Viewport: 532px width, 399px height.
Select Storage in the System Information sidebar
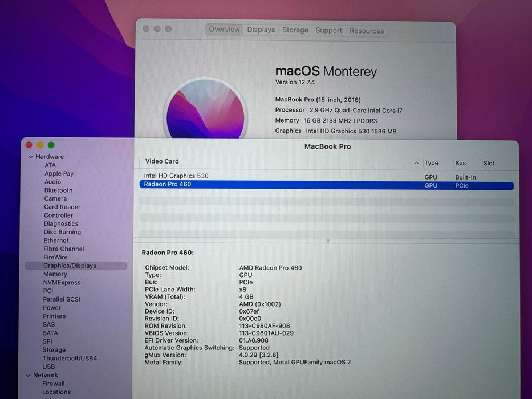tap(54, 350)
